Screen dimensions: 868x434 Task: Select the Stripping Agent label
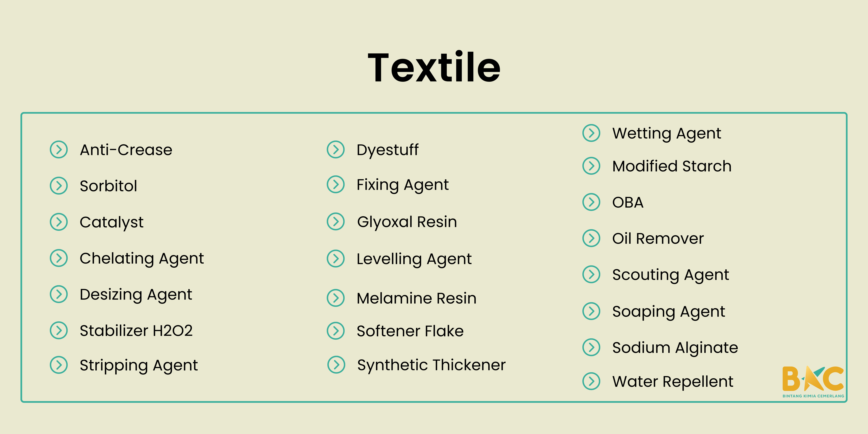[x=139, y=366]
